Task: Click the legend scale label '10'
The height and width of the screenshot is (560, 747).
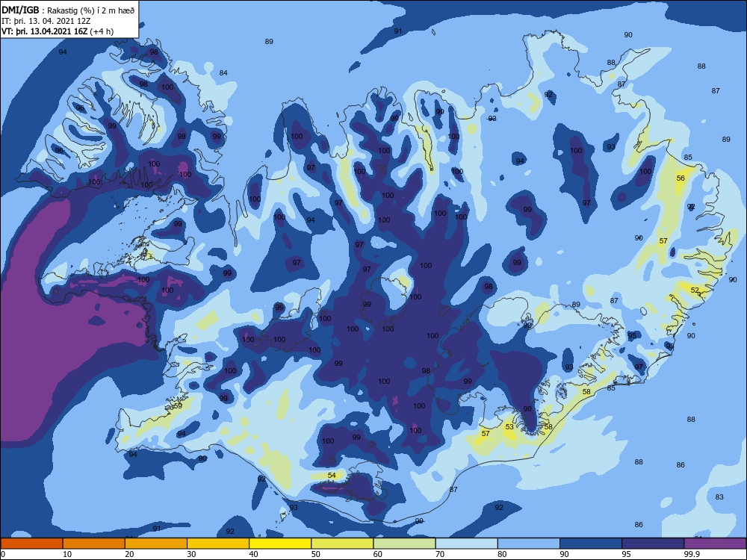Action: click(67, 554)
